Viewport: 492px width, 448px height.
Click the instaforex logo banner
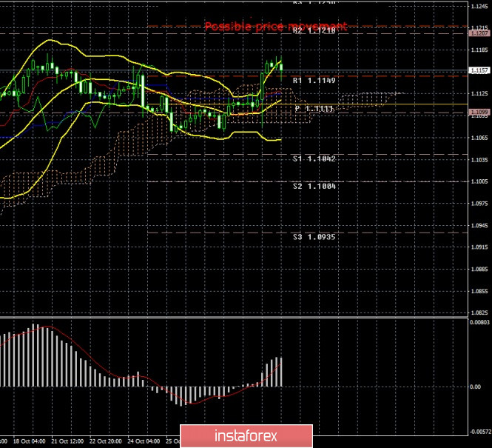[x=246, y=436]
